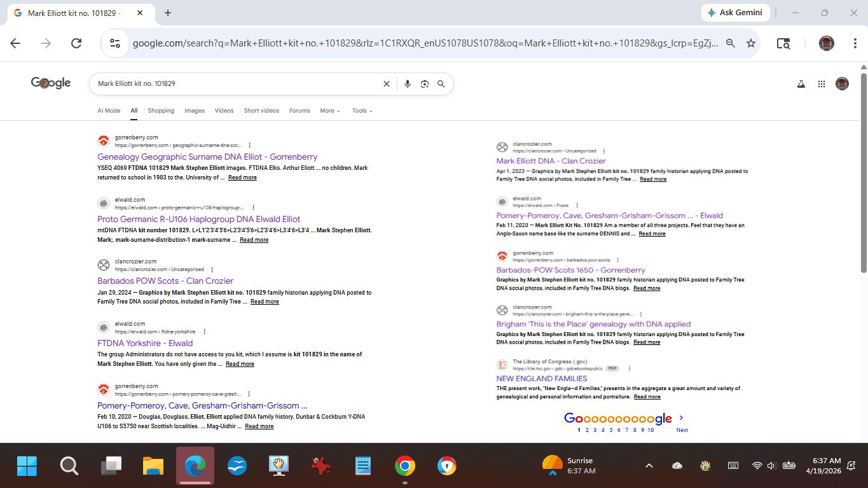Expand the Tools dropdown
Screen dimensions: 868x488
[362, 111]
